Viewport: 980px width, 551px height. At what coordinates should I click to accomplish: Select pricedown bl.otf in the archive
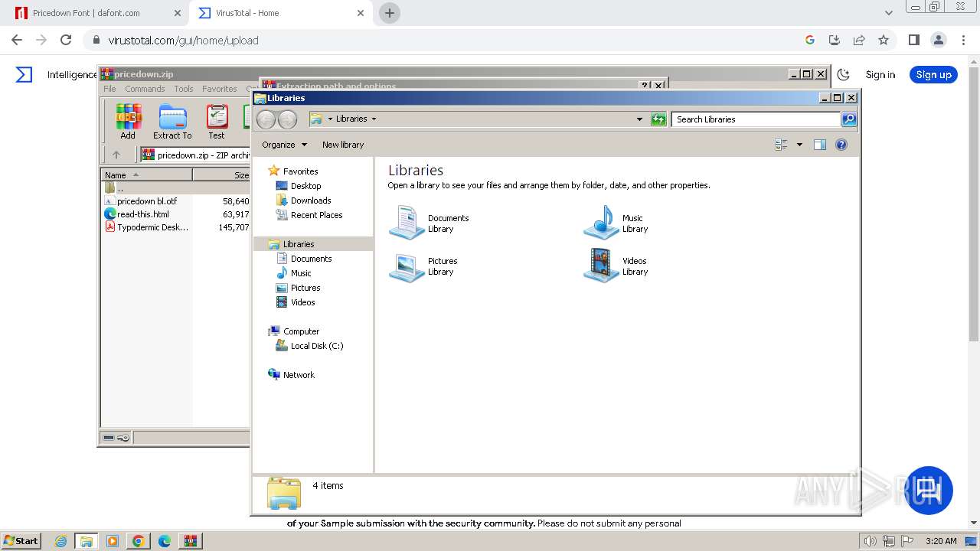click(x=147, y=201)
